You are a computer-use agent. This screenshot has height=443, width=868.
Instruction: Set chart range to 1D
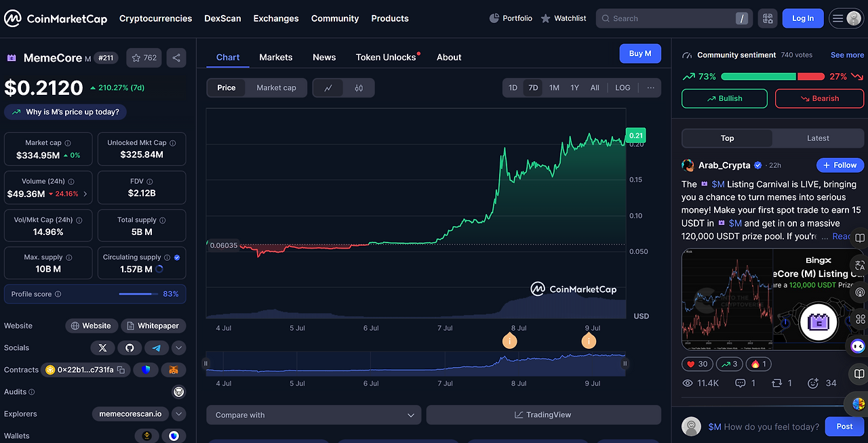click(513, 87)
